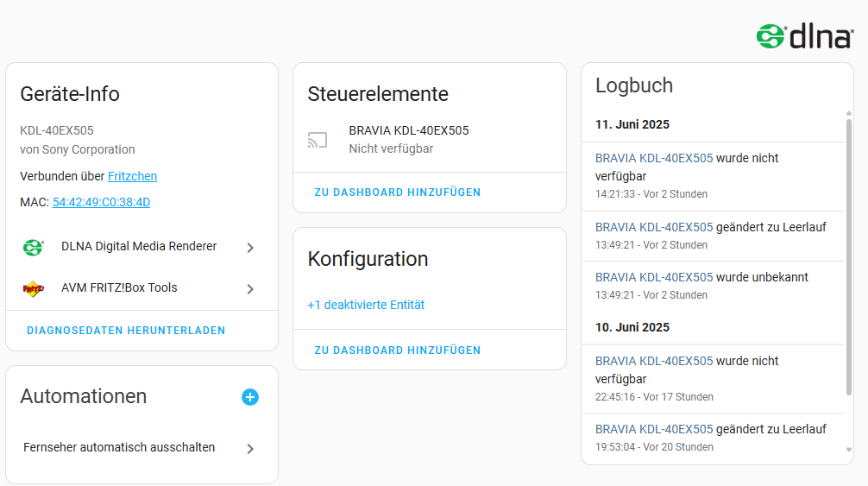The height and width of the screenshot is (486, 868).
Task: Open AVM FRITZ!Box Tools chevron
Action: [250, 289]
